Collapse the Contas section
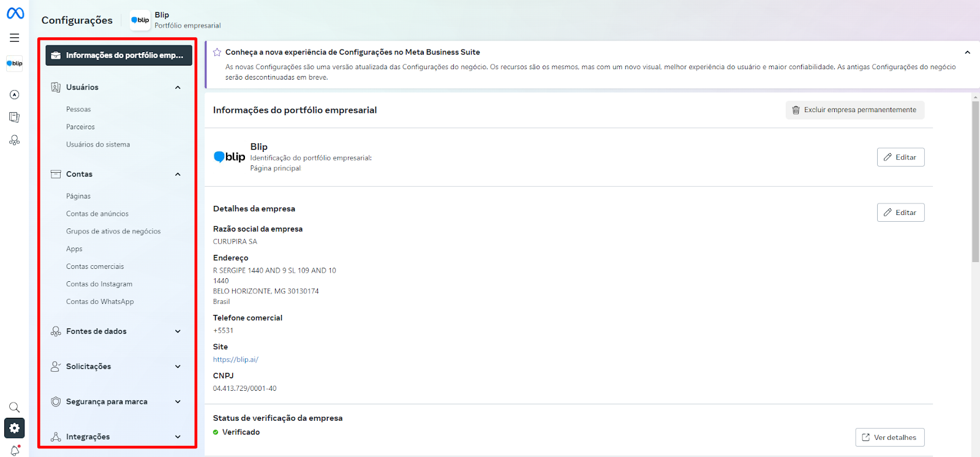The height and width of the screenshot is (457, 980). [178, 175]
